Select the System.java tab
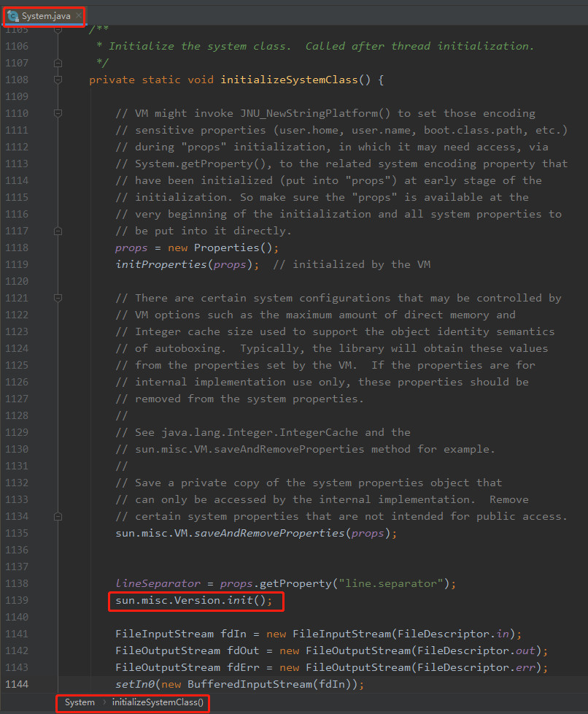This screenshot has width=588, height=714. tap(45, 16)
